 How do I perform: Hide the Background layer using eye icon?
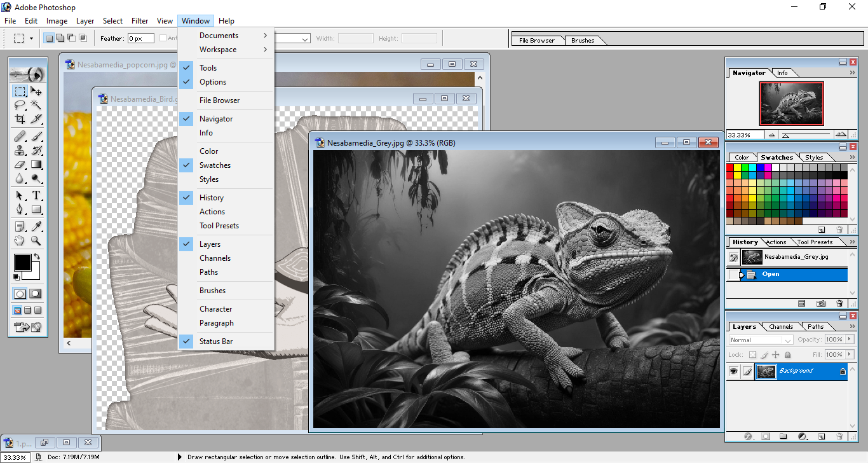pos(733,371)
